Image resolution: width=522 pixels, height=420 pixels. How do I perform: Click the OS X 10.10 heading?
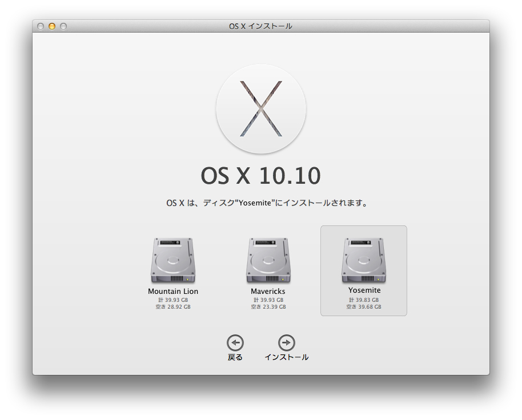coord(260,176)
